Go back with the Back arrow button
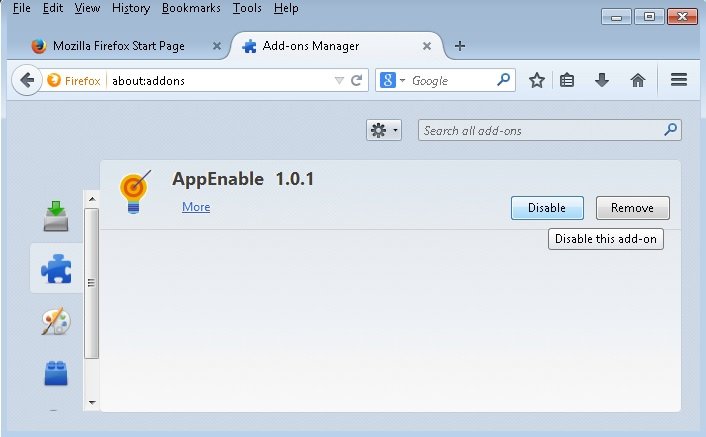 27,81
